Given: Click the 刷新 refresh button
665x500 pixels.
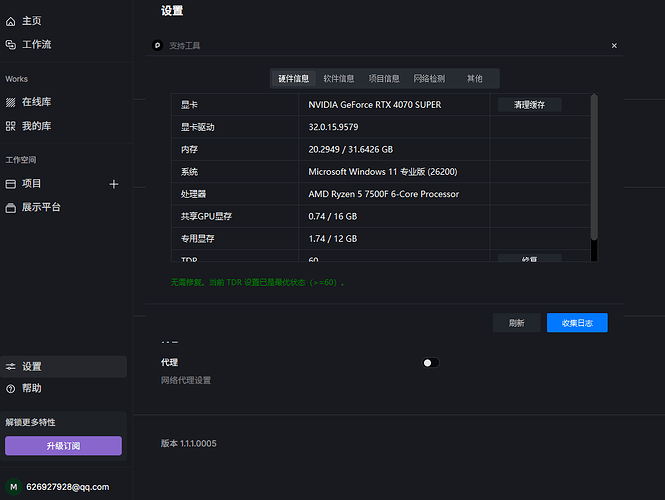Looking at the screenshot, I should pyautogui.click(x=517, y=323).
